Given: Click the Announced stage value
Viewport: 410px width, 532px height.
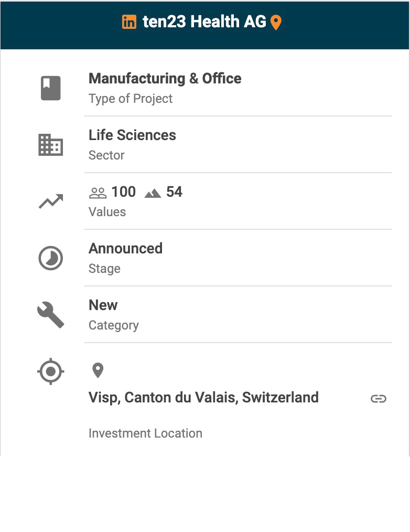Looking at the screenshot, I should click(125, 248).
